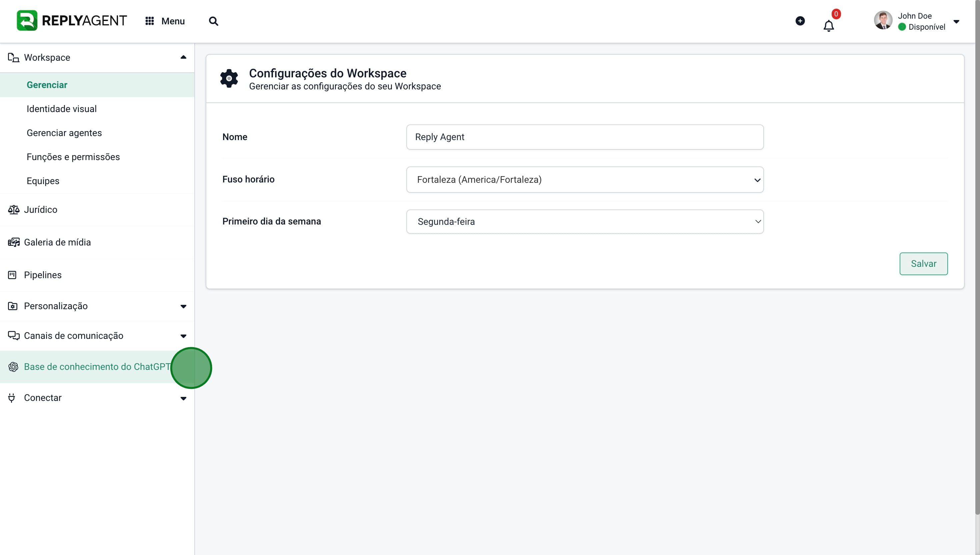The image size is (980, 555).
Task: Expand the Conectar arrow
Action: point(183,399)
